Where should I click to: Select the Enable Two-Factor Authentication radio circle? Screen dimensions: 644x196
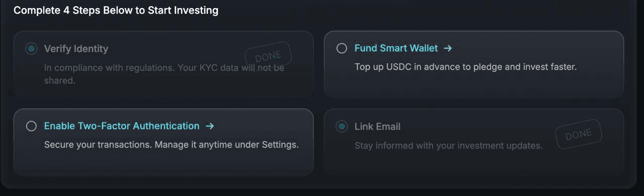click(x=31, y=126)
